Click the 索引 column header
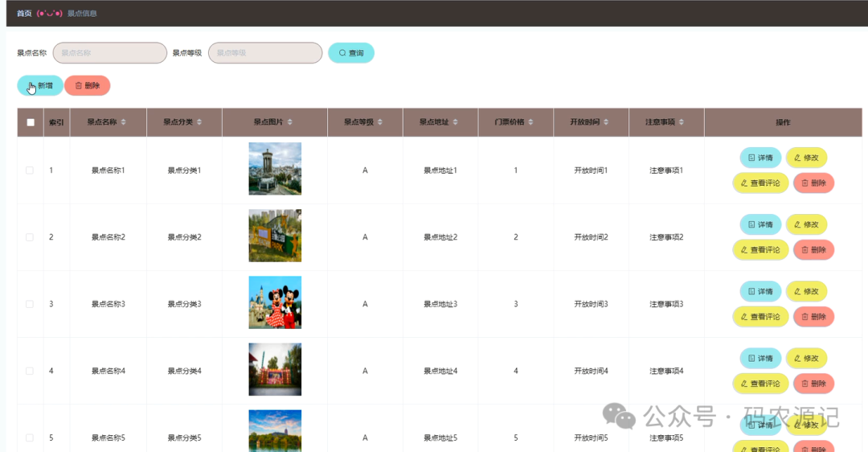Screen dimensions: 868x452 pos(56,122)
